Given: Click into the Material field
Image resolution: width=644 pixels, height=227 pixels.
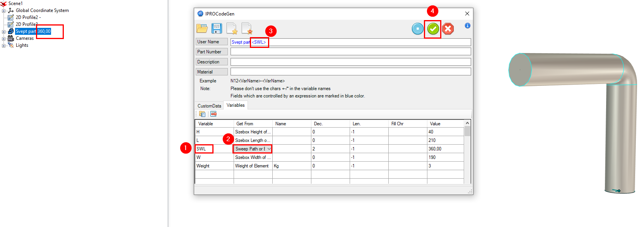Looking at the screenshot, I should click(350, 72).
